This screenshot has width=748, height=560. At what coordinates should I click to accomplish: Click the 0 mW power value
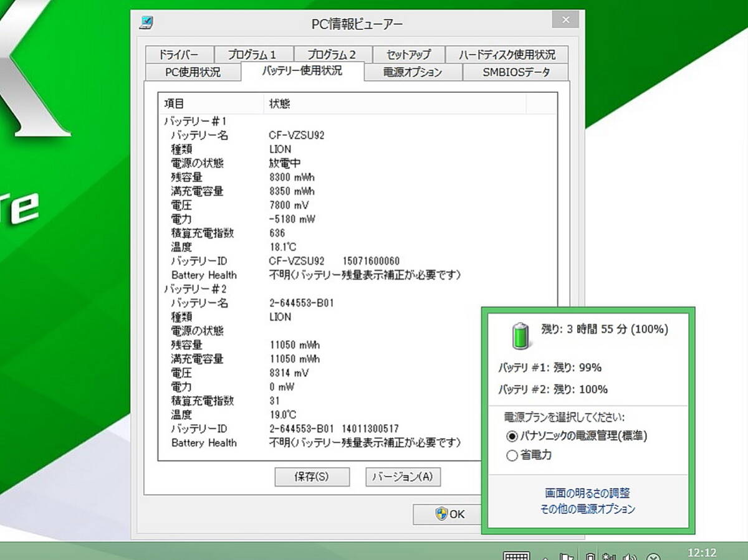coord(282,387)
